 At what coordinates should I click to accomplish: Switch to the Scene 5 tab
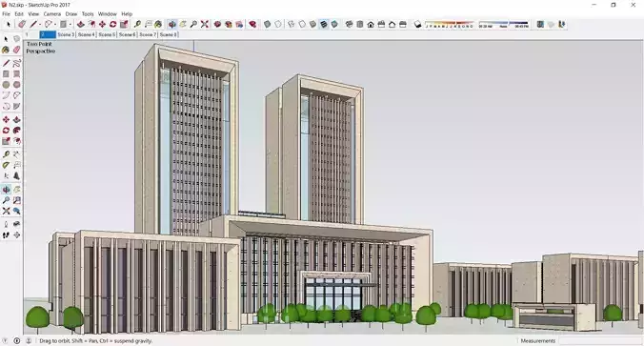107,34
